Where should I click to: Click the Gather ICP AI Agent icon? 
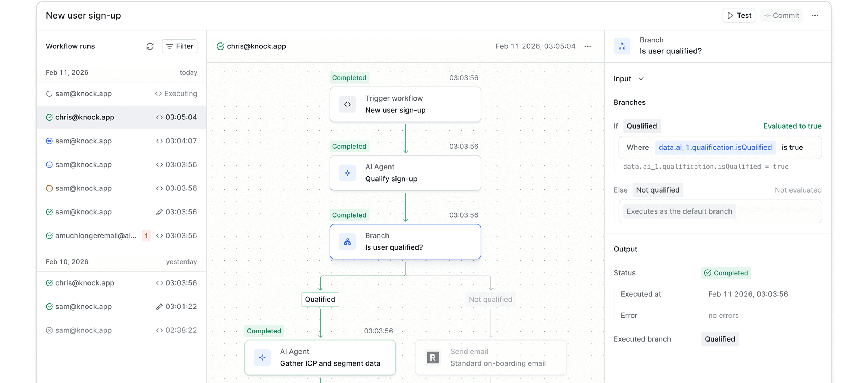coord(262,358)
